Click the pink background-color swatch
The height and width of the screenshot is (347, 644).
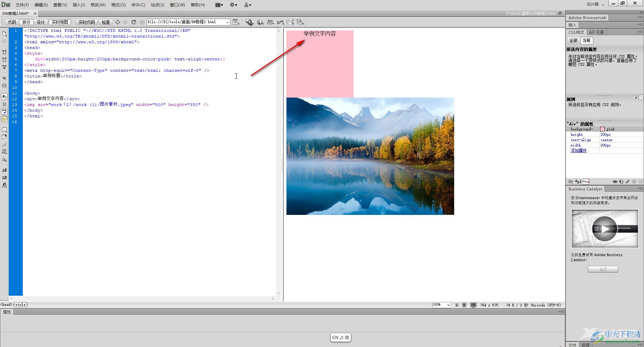point(602,129)
